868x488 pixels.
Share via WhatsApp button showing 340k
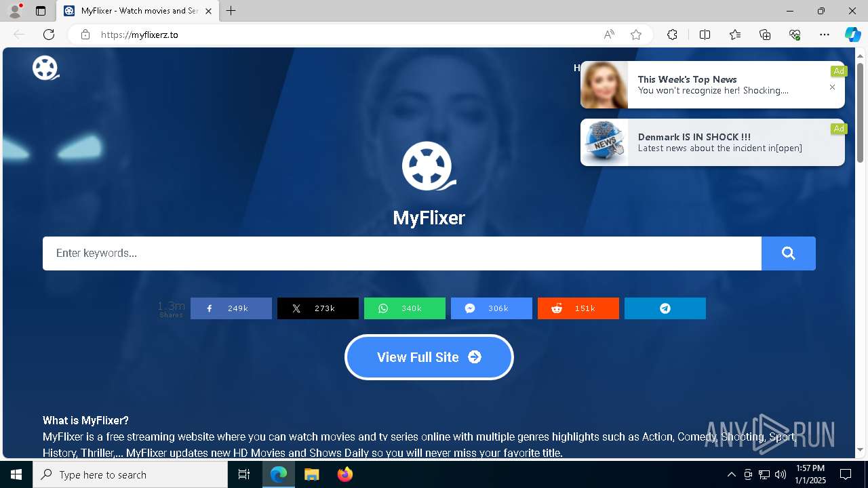(x=405, y=308)
